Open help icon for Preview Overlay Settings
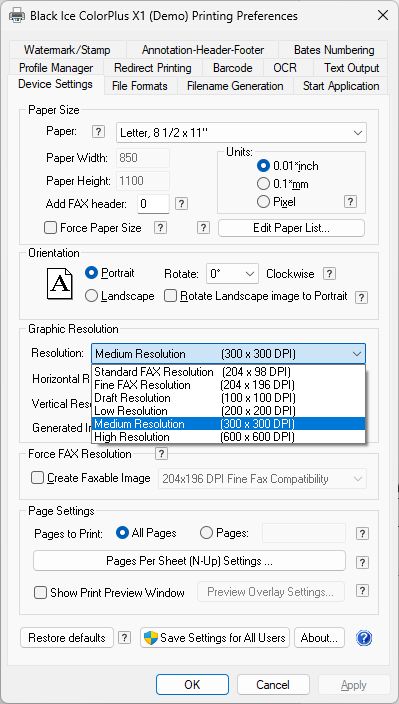This screenshot has width=399, height=704. point(362,591)
